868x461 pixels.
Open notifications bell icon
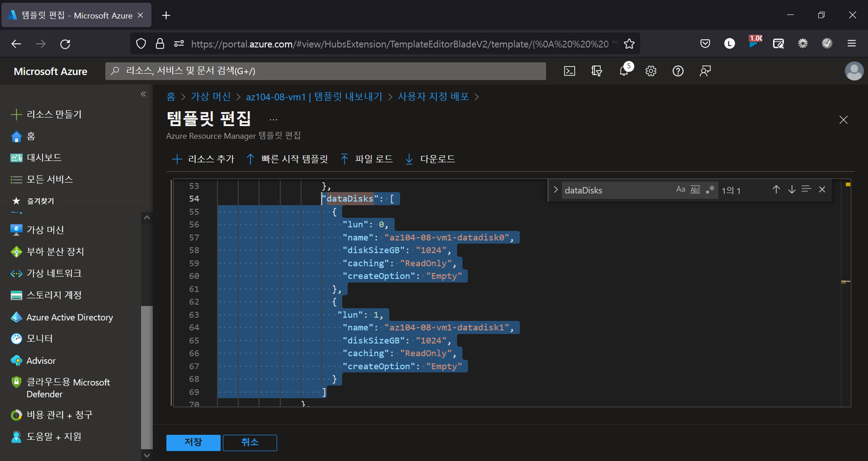pos(624,71)
